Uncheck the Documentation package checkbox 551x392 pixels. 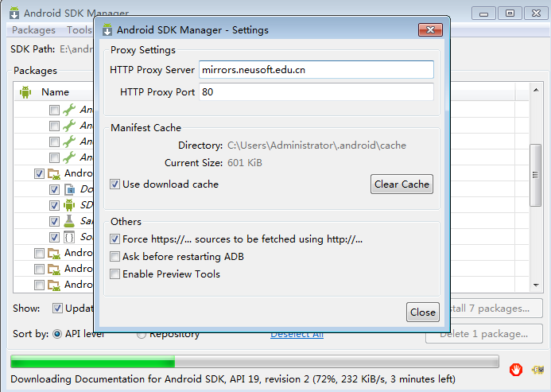click(x=54, y=189)
